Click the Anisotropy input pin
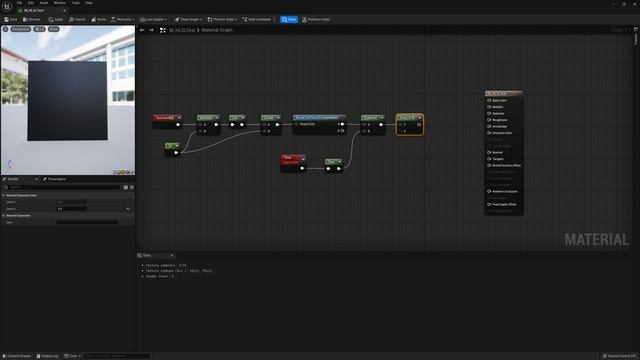 pyautogui.click(x=489, y=127)
